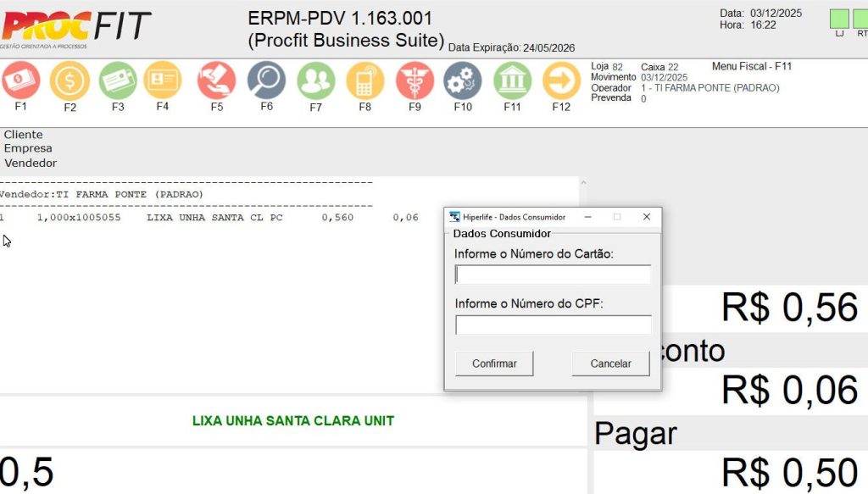Click Data Expiração 24/05/2026 text
The image size is (868, 494).
click(x=511, y=48)
